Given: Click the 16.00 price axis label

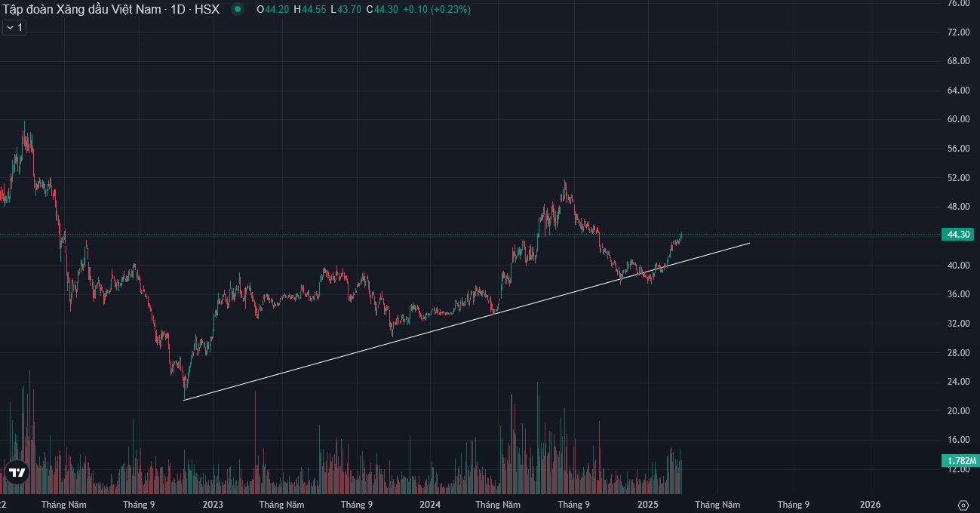Looking at the screenshot, I should pyautogui.click(x=958, y=440).
